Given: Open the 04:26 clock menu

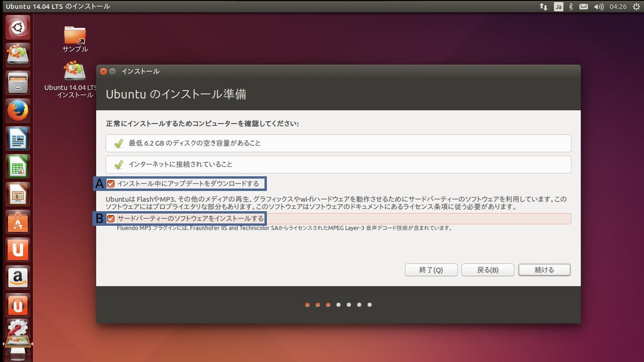Looking at the screenshot, I should (617, 7).
